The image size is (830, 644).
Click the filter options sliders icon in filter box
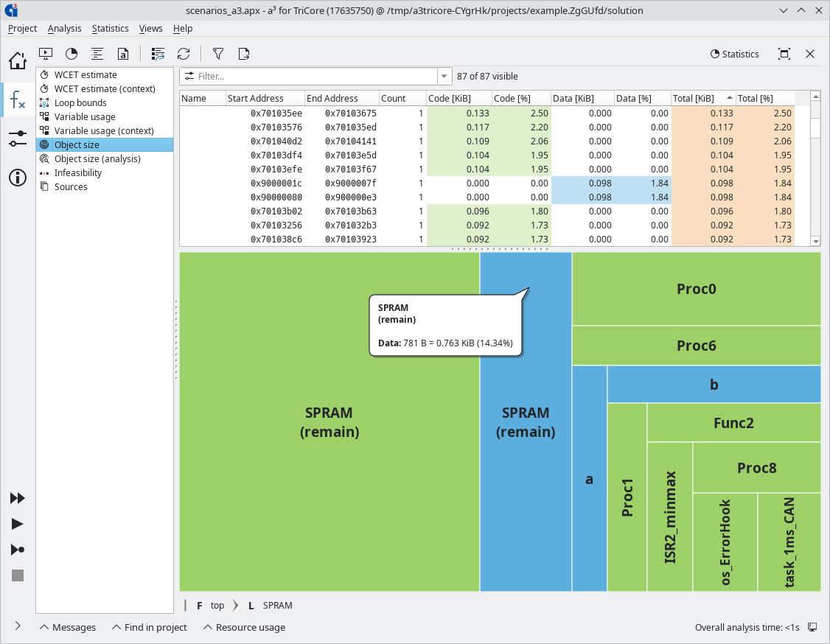[189, 76]
